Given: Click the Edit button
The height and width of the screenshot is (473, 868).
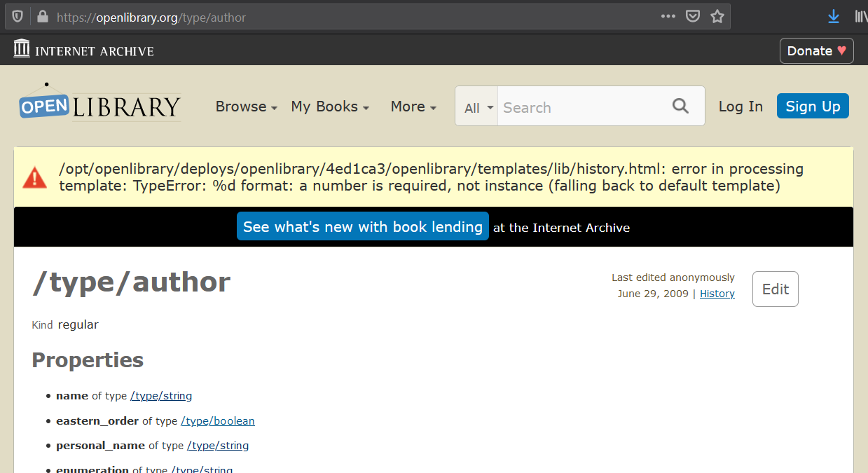Looking at the screenshot, I should pos(776,289).
